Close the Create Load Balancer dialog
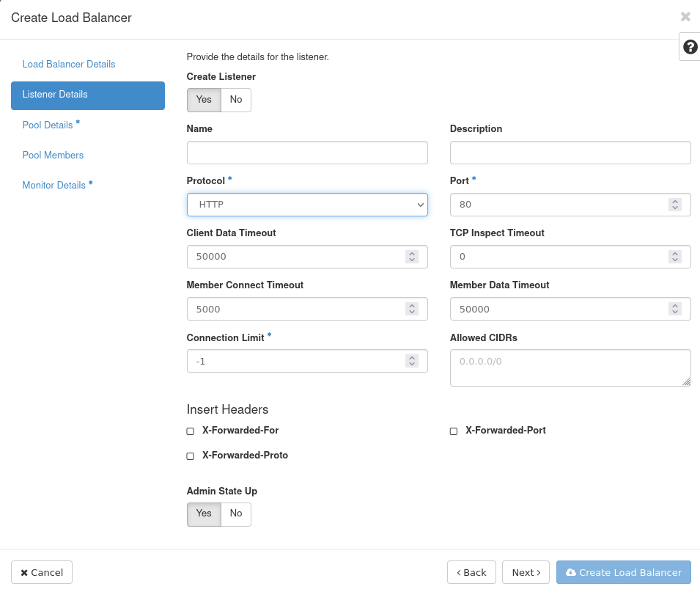The height and width of the screenshot is (592, 700). click(685, 17)
